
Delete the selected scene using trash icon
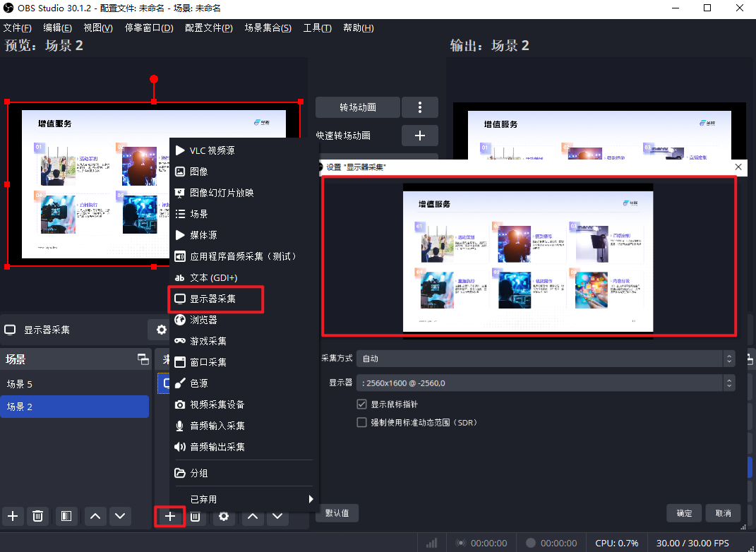[x=38, y=516]
